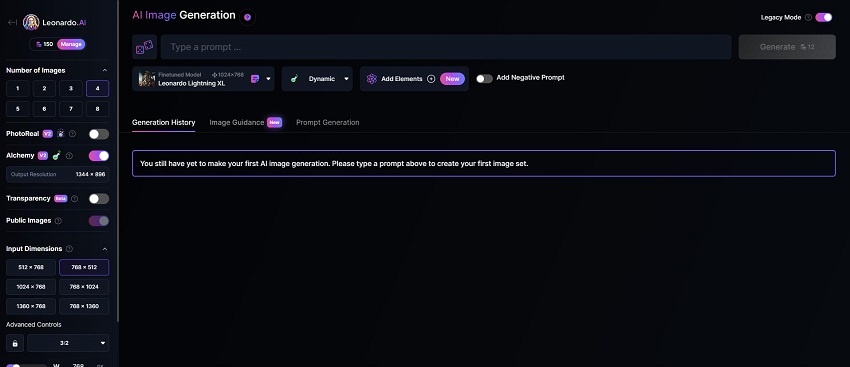Viewport: 850px width, 367px height.
Task: Open the Leonardo Lightning XL model dropdown
Action: click(x=268, y=79)
